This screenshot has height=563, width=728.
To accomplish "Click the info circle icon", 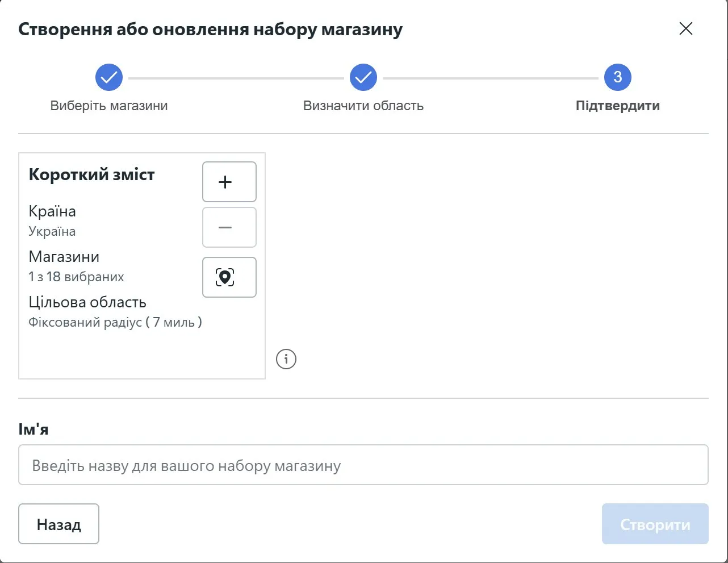I will point(286,359).
